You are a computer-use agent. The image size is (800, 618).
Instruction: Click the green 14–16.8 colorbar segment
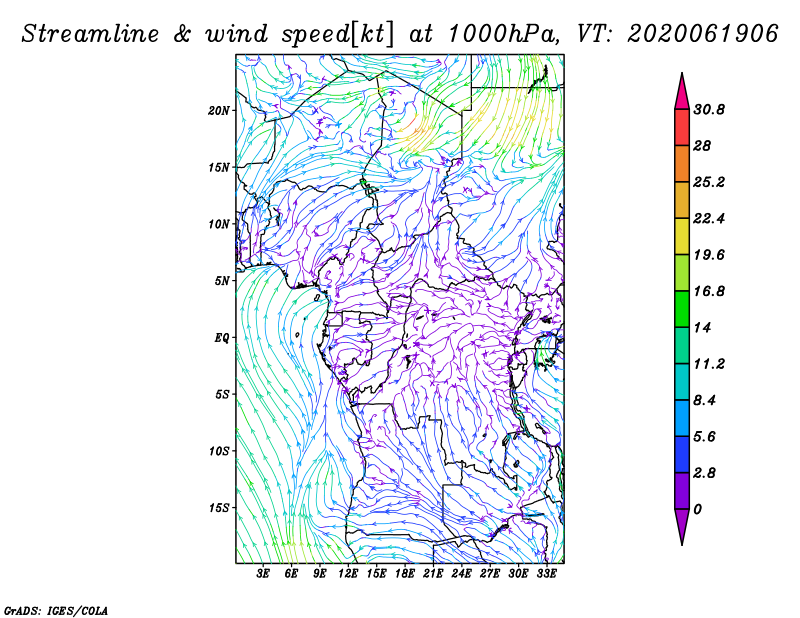682,309
